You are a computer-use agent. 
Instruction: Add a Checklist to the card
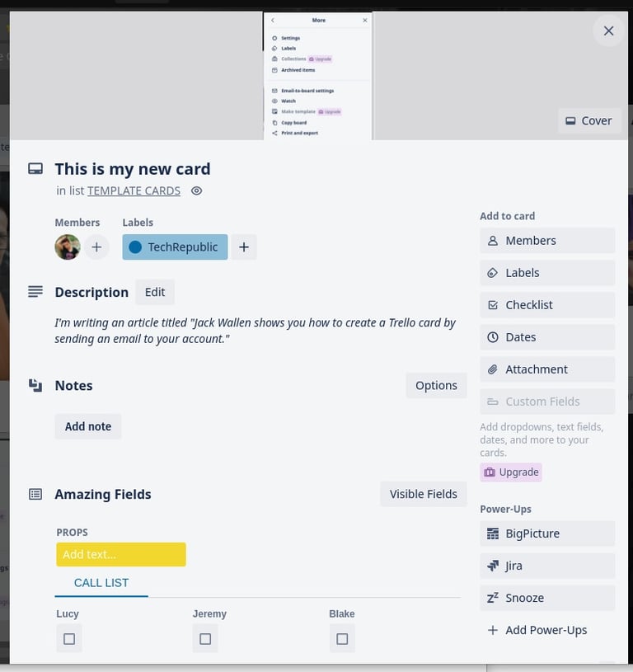tap(547, 305)
